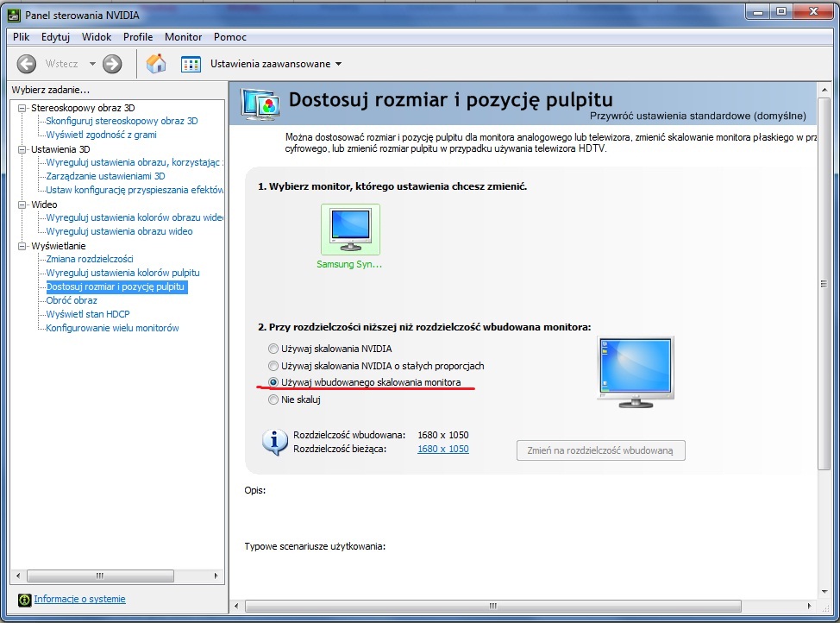
Task: Go to the Home page icon
Action: click(x=156, y=64)
